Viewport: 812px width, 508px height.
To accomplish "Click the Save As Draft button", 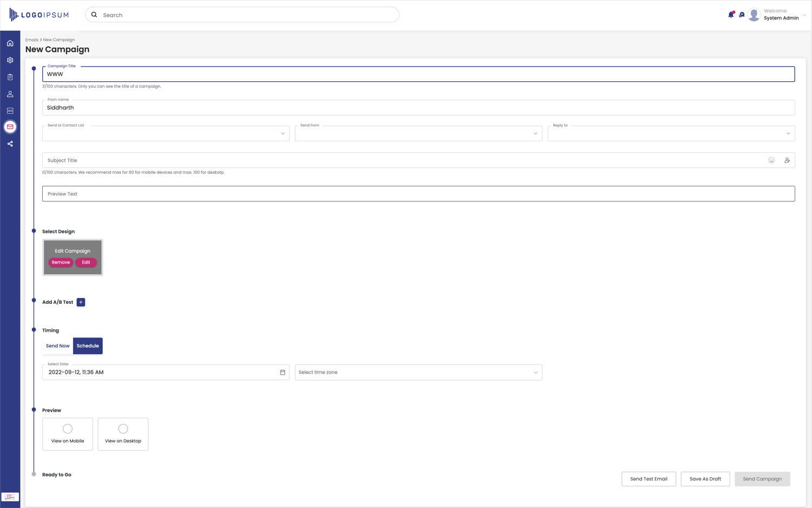I will [705, 479].
